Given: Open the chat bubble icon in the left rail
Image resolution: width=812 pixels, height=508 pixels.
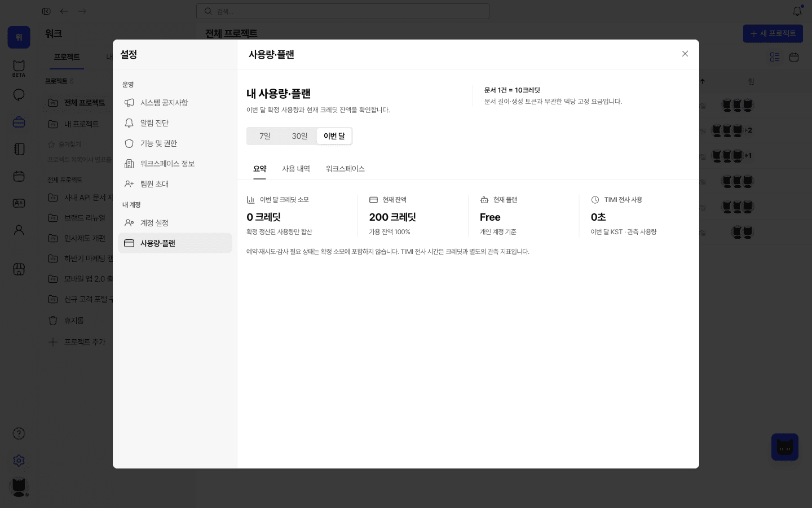Looking at the screenshot, I should point(19,95).
